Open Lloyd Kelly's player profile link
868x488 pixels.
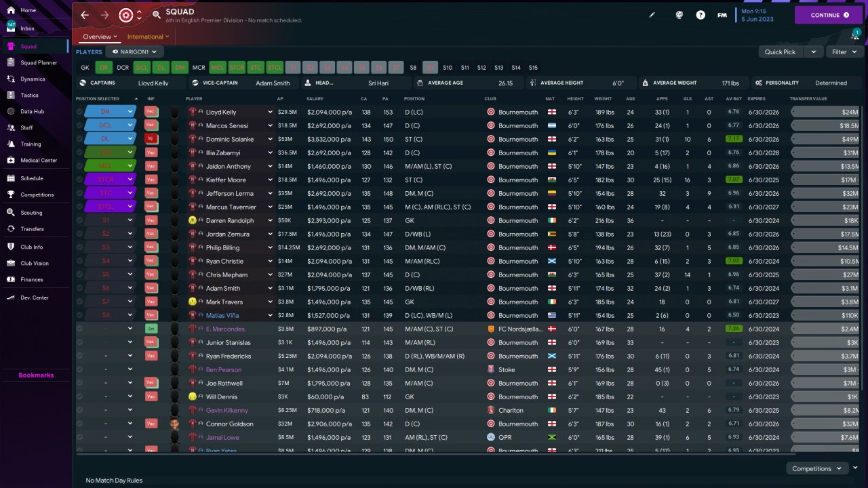click(x=221, y=112)
